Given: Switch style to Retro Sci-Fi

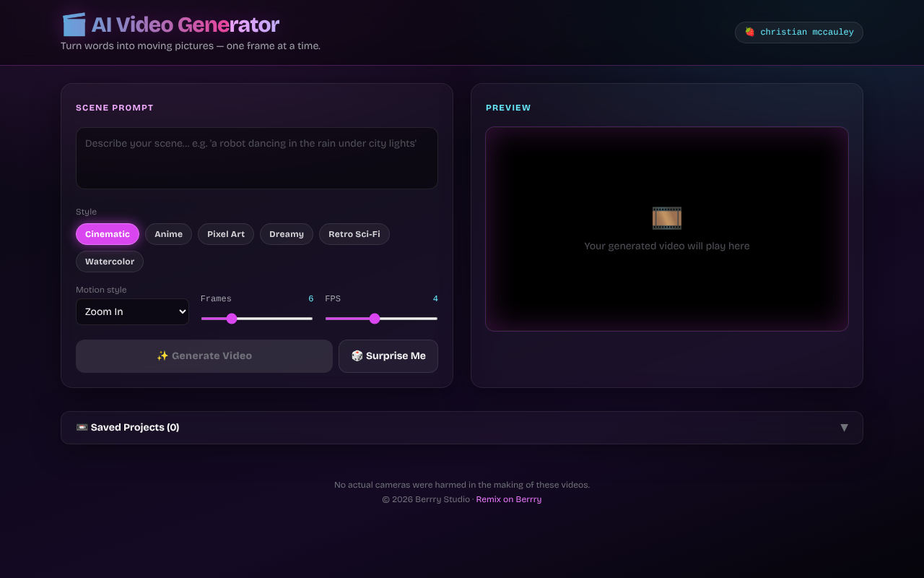Looking at the screenshot, I should [354, 234].
